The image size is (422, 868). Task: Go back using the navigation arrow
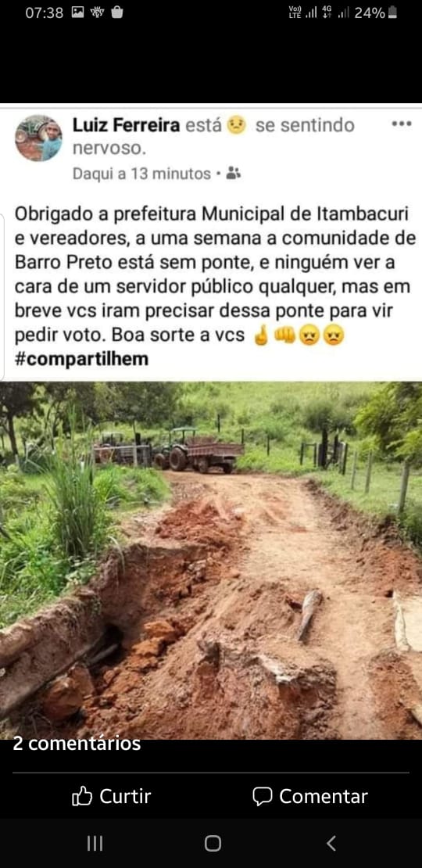[331, 843]
